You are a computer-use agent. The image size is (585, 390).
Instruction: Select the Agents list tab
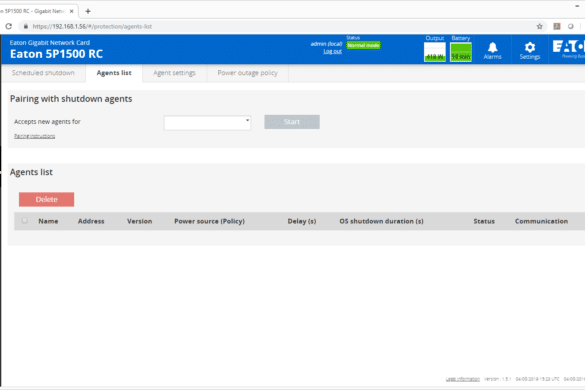(x=114, y=73)
